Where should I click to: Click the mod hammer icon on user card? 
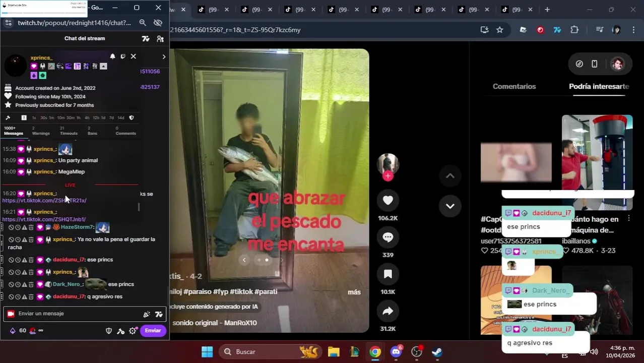coord(8,117)
